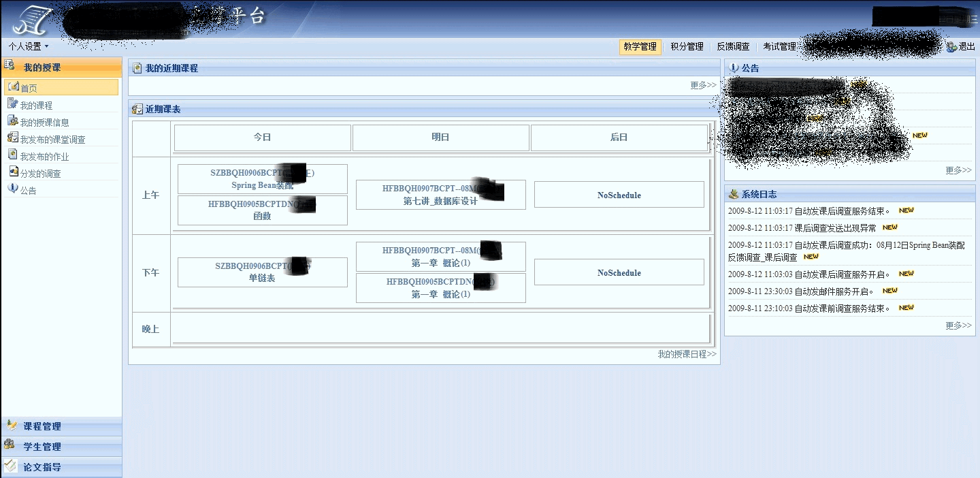The height and width of the screenshot is (478, 980).
Task: Click the afternoon NoSchedule cell
Action: [619, 272]
